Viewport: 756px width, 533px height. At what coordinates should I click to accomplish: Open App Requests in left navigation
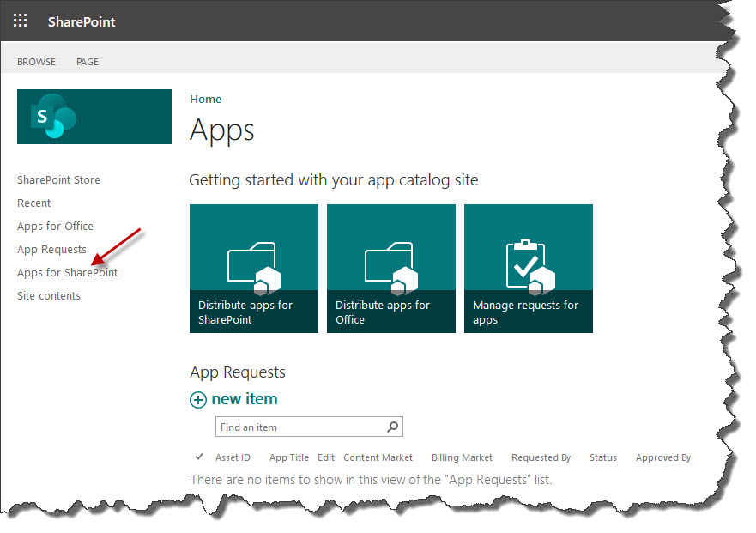52,250
